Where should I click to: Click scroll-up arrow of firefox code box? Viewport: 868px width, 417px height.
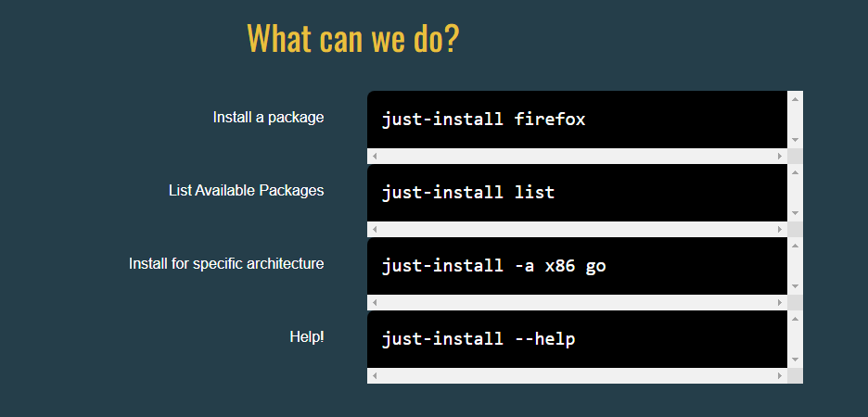pyautogui.click(x=795, y=98)
